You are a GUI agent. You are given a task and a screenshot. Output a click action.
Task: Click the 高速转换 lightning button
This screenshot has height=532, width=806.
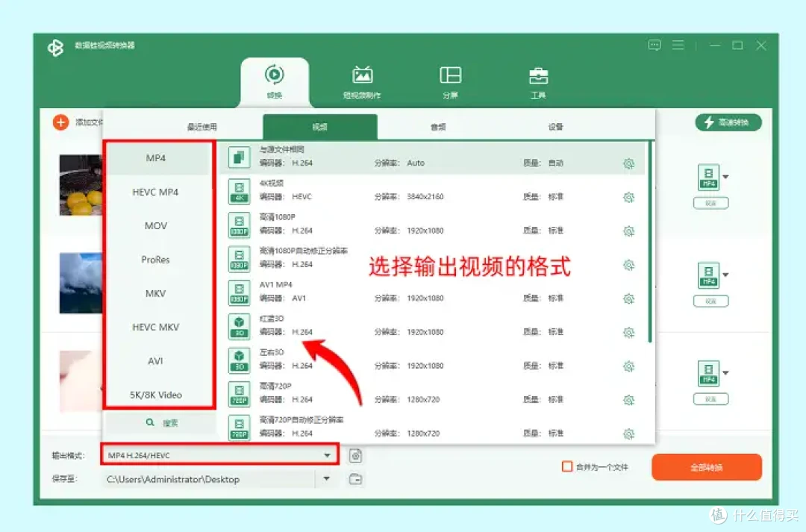pos(728,122)
